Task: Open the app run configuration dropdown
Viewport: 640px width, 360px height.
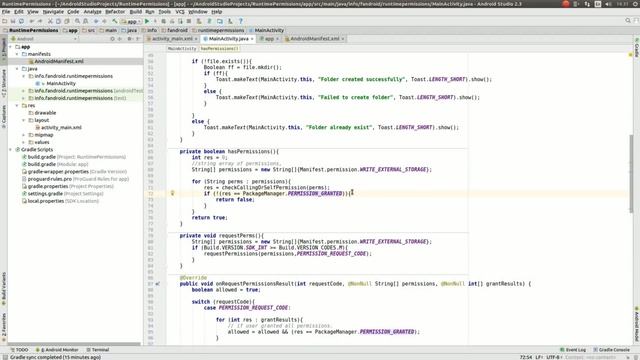Action: [x=130, y=21]
